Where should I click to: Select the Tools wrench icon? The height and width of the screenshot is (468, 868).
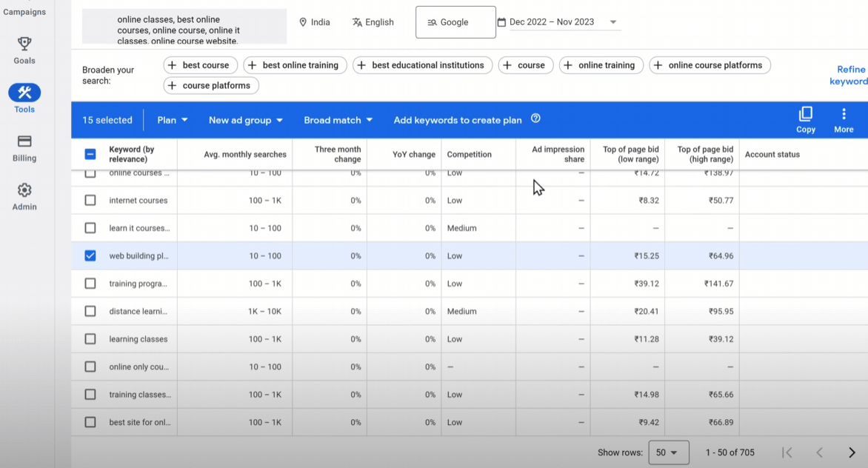tap(24, 93)
